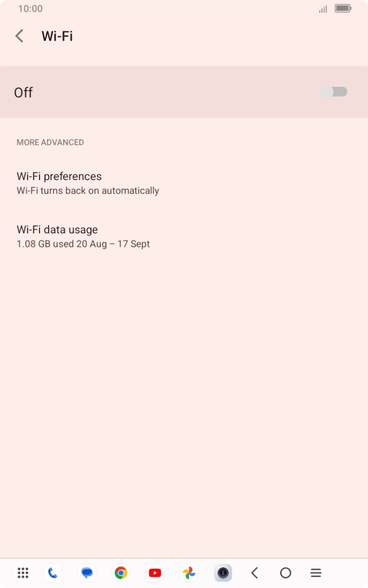Open recent apps menu button
Viewport: 368px width, 588px height.
pyautogui.click(x=316, y=573)
